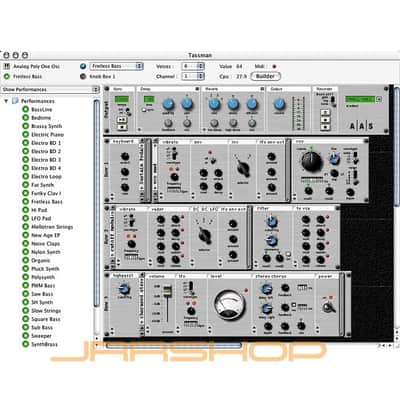Click the volume fader in Row 3
Viewport: 400px width, 400px height.
[167, 292]
